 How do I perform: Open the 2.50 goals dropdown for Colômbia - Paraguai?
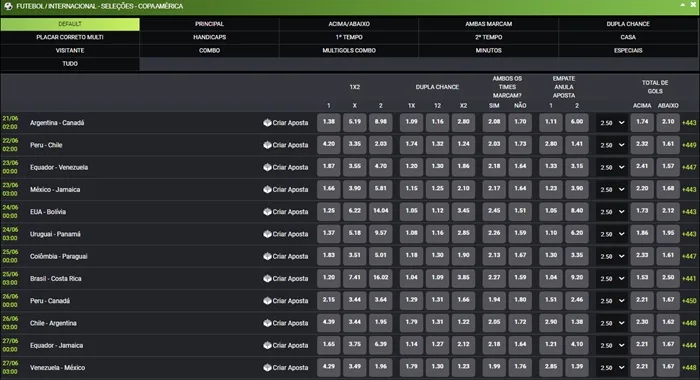click(x=612, y=256)
